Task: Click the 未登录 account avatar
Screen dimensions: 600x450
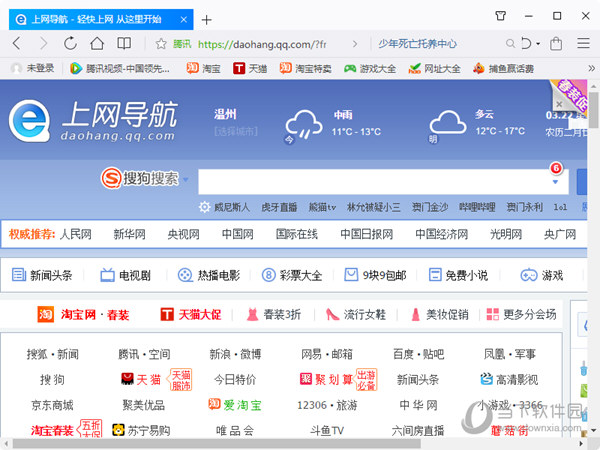Action: tap(16, 68)
